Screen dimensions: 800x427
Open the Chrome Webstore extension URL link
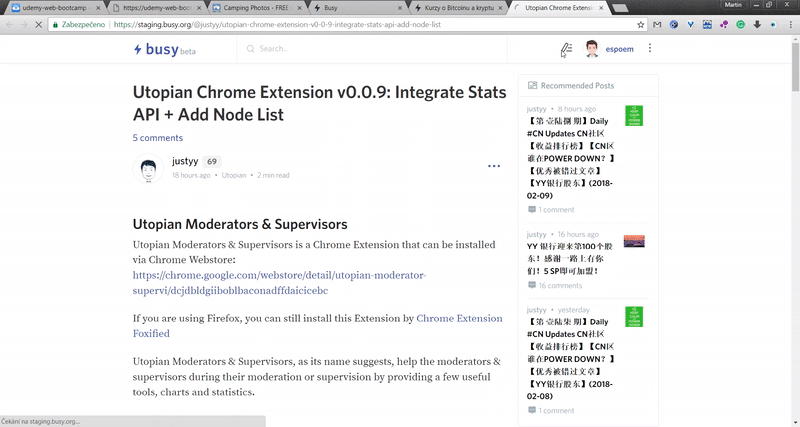[279, 283]
